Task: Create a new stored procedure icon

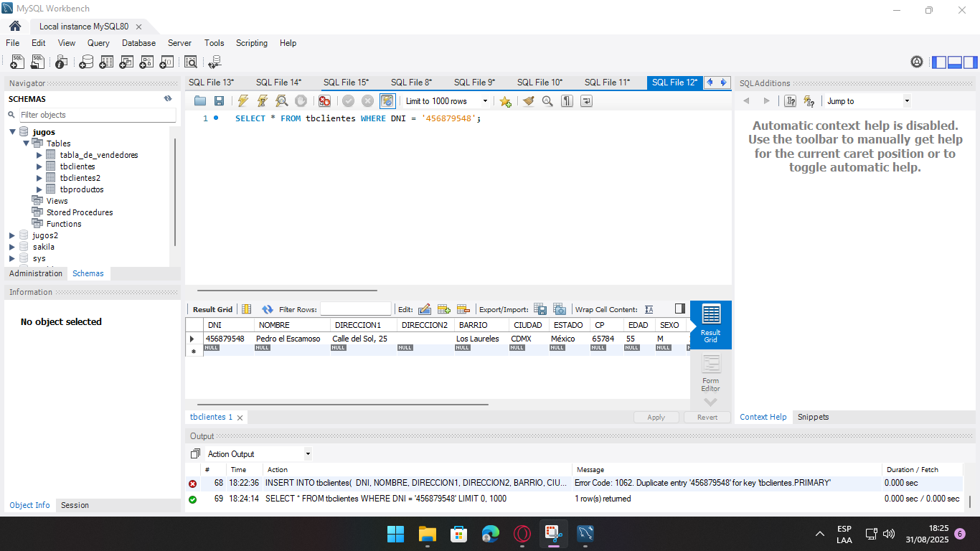Action: 146,62
